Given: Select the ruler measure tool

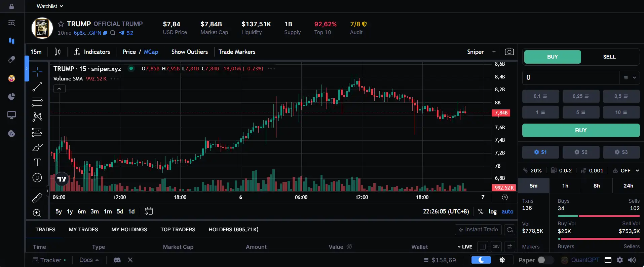Looking at the screenshot, I should 37,198.
